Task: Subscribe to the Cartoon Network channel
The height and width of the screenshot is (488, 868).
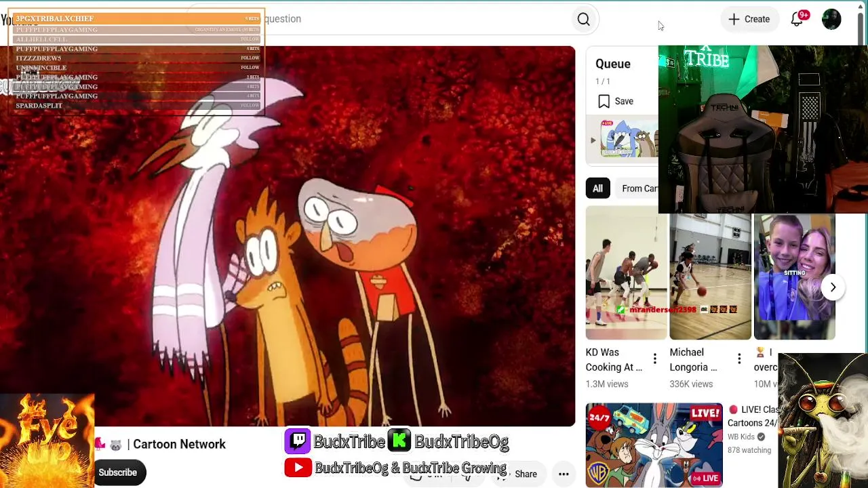Action: [x=118, y=472]
